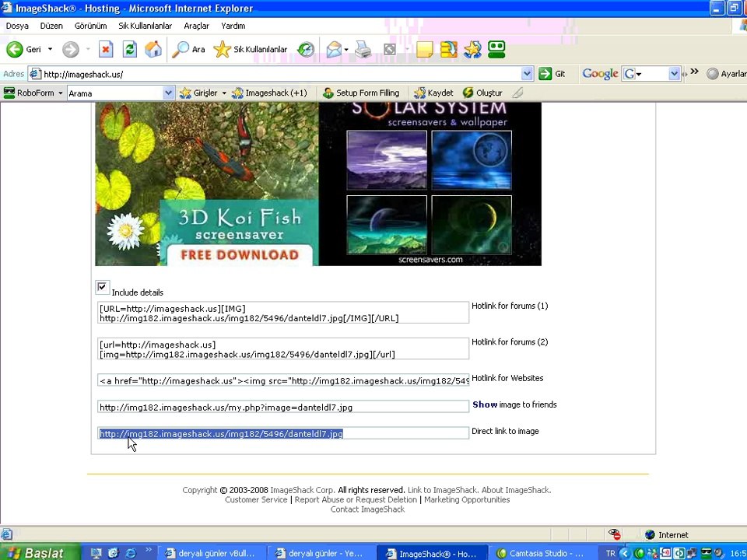Open the History clock icon
The height and width of the screenshot is (560, 747).
click(306, 49)
